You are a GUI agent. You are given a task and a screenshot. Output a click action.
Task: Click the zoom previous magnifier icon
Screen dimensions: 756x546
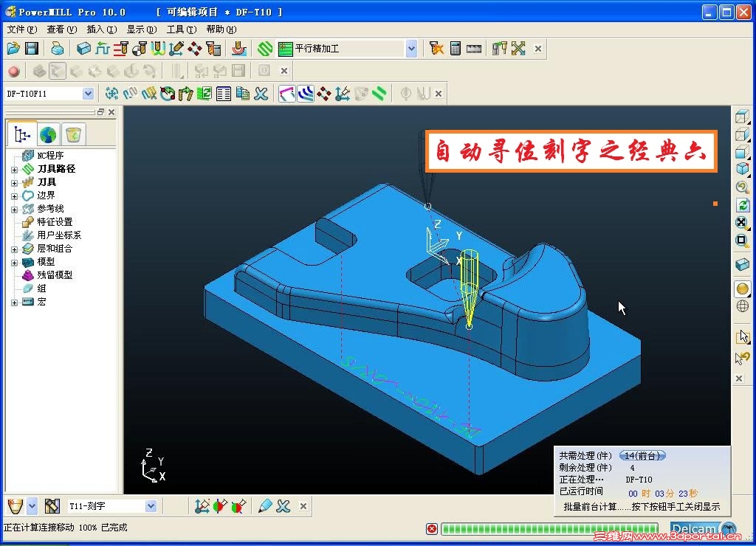click(x=743, y=187)
